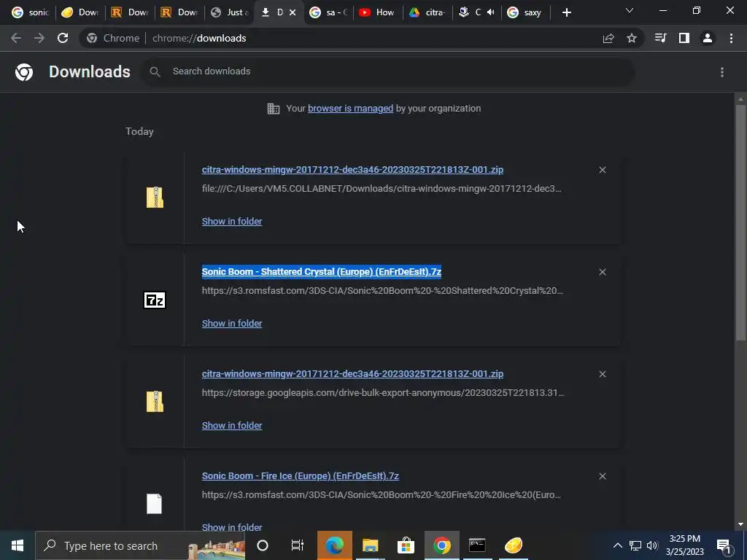The width and height of the screenshot is (747, 560).
Task: Open notification center icon
Action: click(x=724, y=545)
